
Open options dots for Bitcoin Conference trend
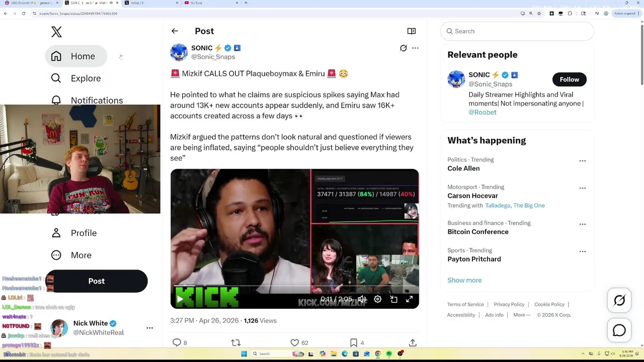point(582,224)
